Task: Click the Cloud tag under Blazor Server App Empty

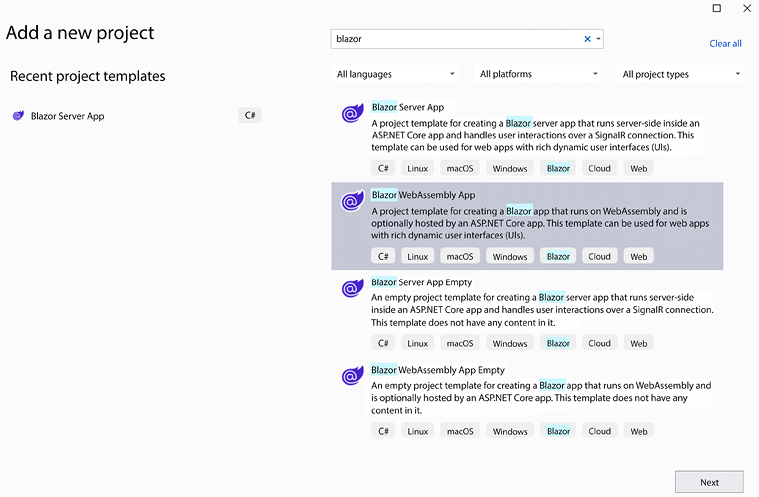Action: coord(599,343)
